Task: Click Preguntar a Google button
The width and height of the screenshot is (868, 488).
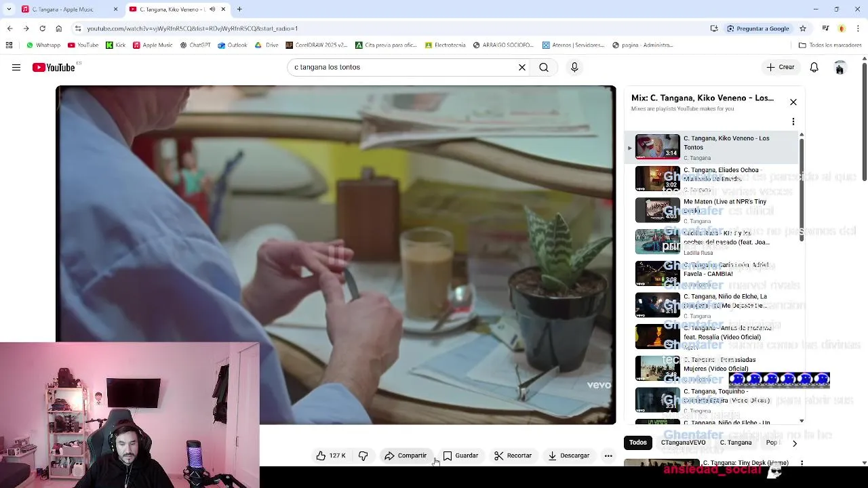Action: 758,28
